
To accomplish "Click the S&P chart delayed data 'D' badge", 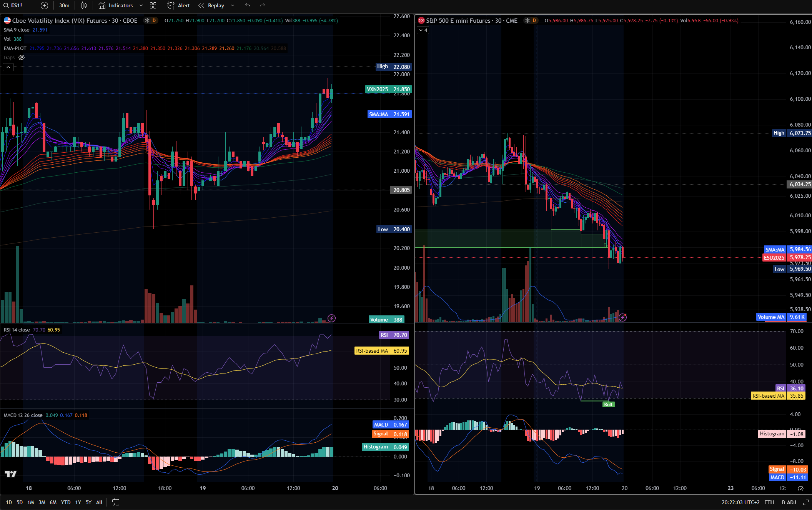I will 534,20.
